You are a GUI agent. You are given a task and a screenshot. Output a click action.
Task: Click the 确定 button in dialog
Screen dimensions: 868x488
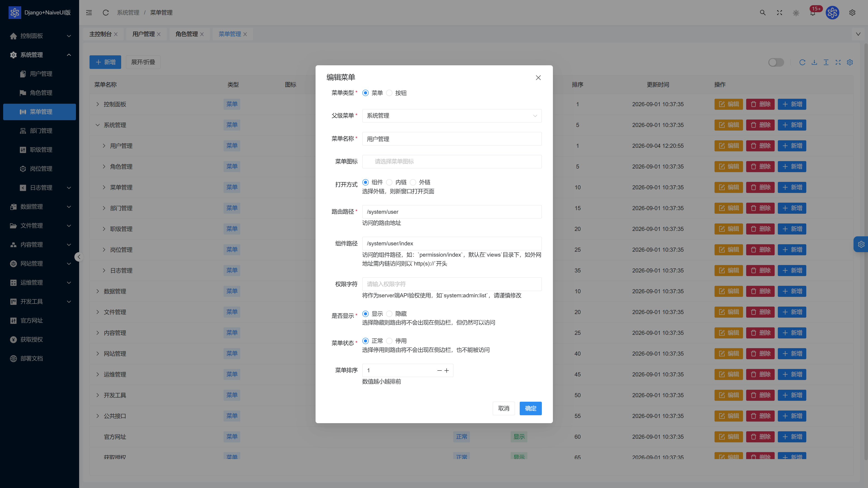point(530,408)
